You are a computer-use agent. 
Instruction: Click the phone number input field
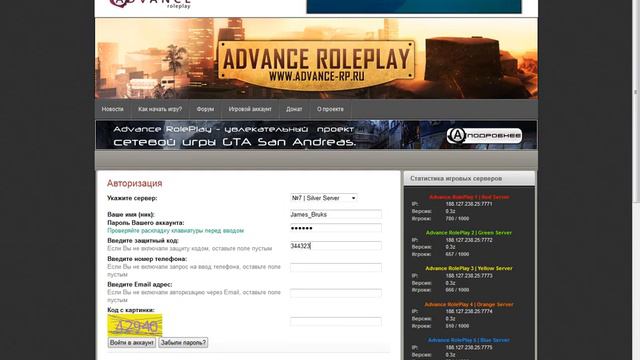point(336,267)
